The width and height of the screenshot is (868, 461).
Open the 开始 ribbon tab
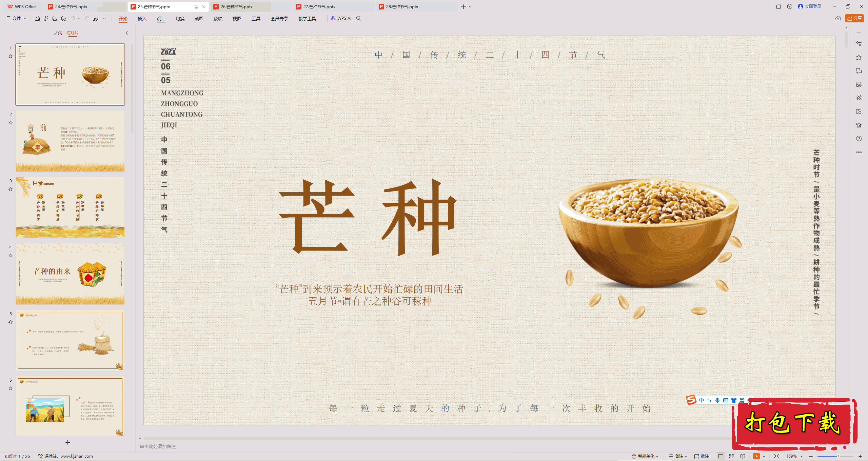123,19
